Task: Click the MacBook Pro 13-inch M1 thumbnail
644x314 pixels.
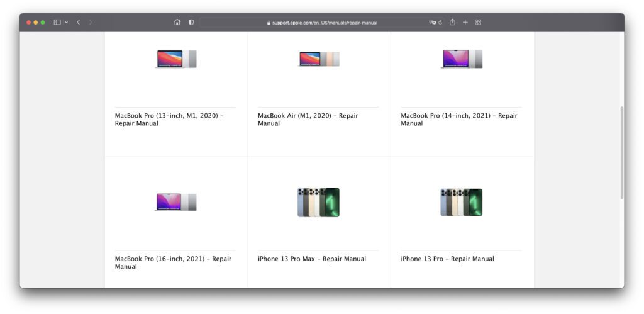Action: coord(176,59)
